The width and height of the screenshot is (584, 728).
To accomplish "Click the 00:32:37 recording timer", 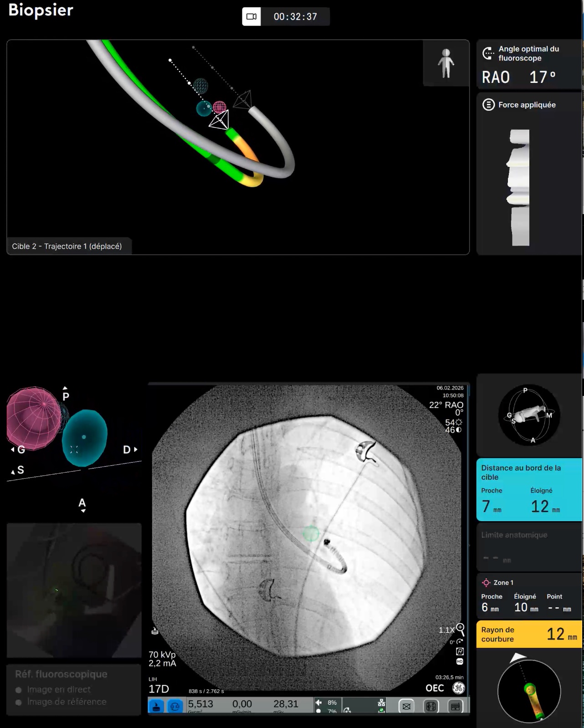I will point(295,17).
